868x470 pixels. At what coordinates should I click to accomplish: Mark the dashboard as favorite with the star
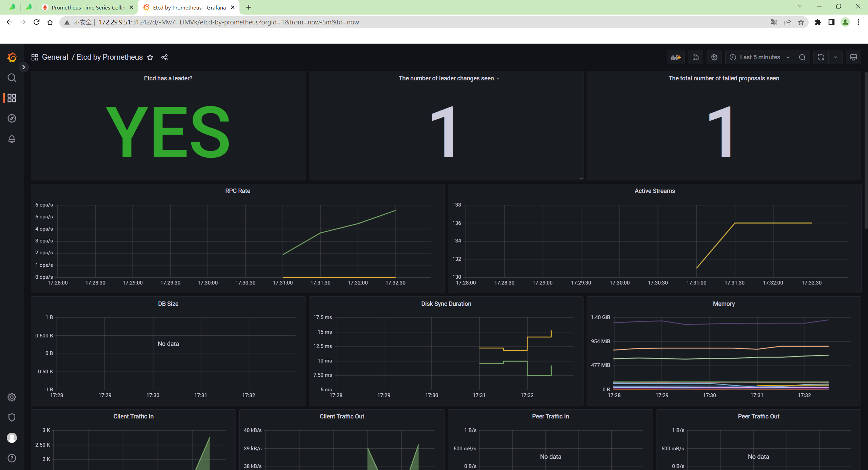coord(150,57)
